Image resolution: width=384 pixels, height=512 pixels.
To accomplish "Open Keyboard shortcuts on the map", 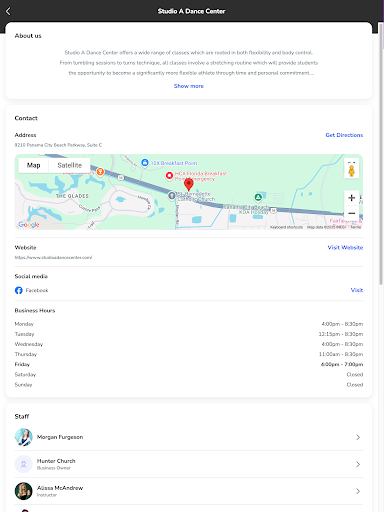I will (x=286, y=227).
